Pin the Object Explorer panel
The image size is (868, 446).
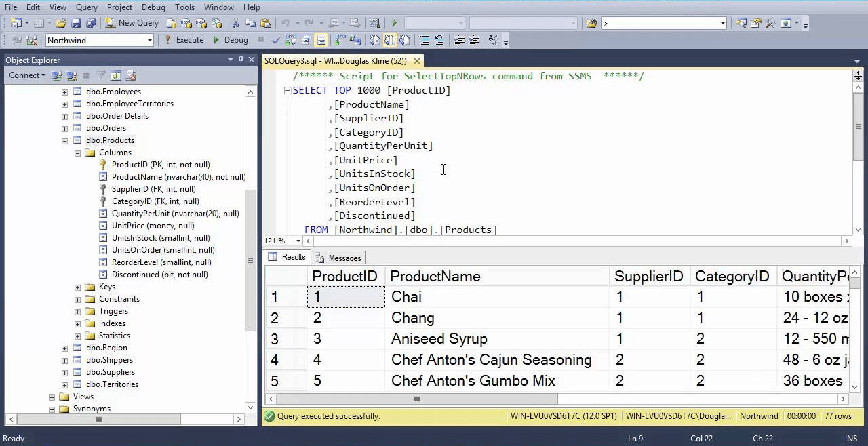click(x=240, y=60)
